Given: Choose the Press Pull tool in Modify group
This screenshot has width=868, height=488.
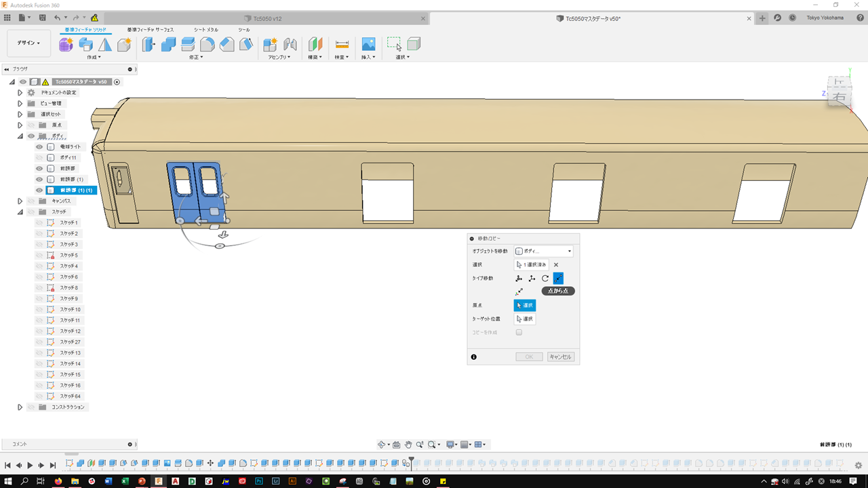Looking at the screenshot, I should [x=149, y=45].
